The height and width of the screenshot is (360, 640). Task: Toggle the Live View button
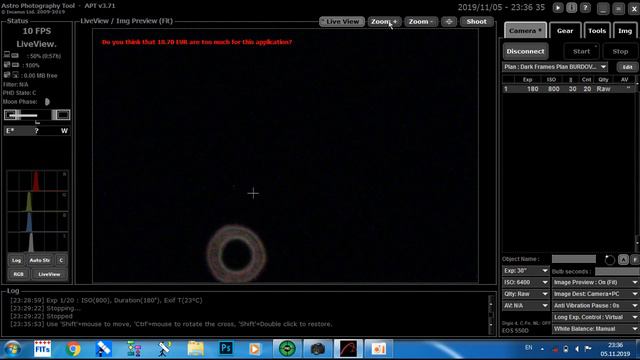pyautogui.click(x=342, y=22)
